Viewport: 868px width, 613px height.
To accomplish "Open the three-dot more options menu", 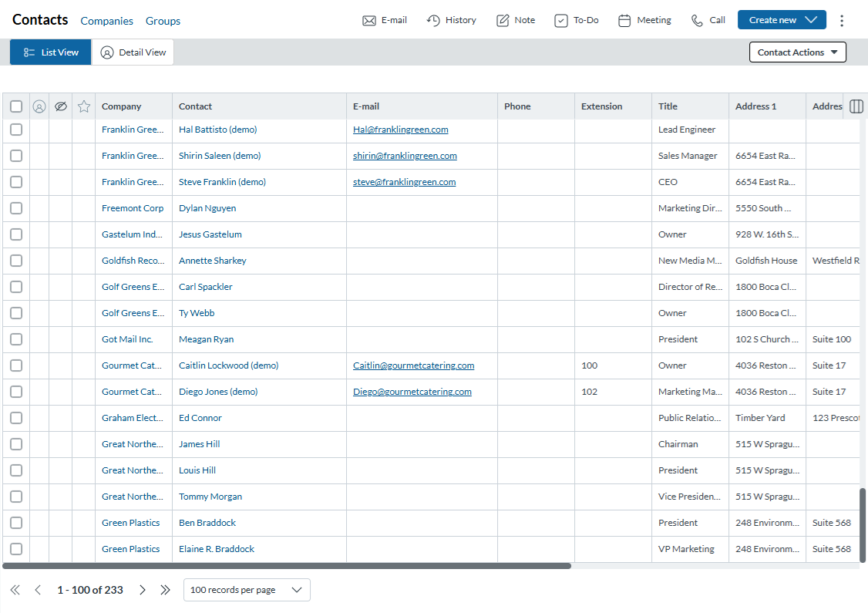I will click(842, 21).
